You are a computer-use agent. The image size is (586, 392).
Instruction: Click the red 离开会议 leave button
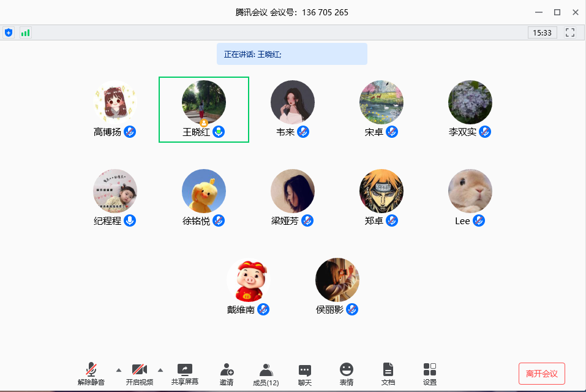541,374
